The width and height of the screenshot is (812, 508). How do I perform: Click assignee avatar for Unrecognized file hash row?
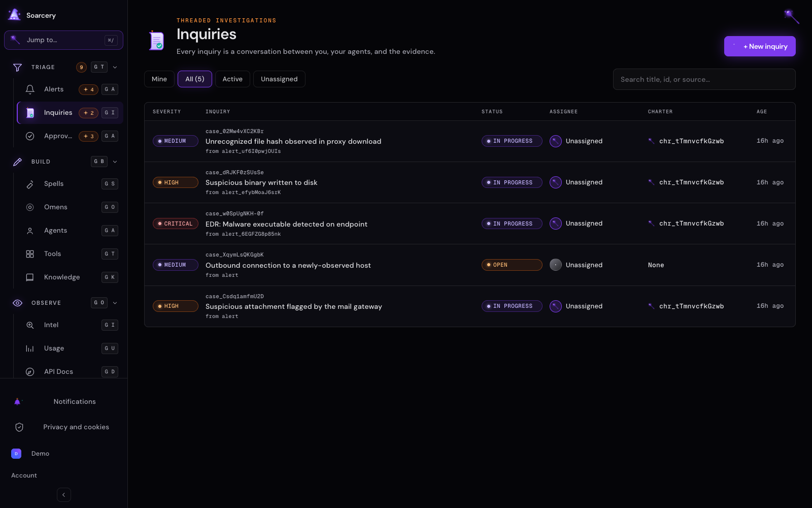(556, 141)
